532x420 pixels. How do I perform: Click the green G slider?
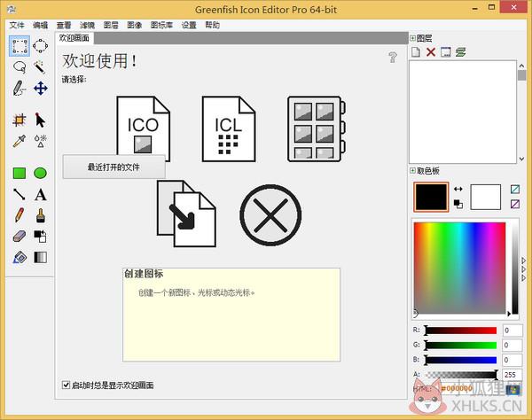(x=461, y=345)
